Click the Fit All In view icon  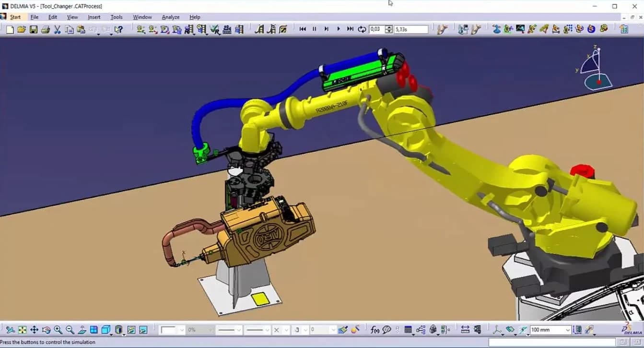22,330
